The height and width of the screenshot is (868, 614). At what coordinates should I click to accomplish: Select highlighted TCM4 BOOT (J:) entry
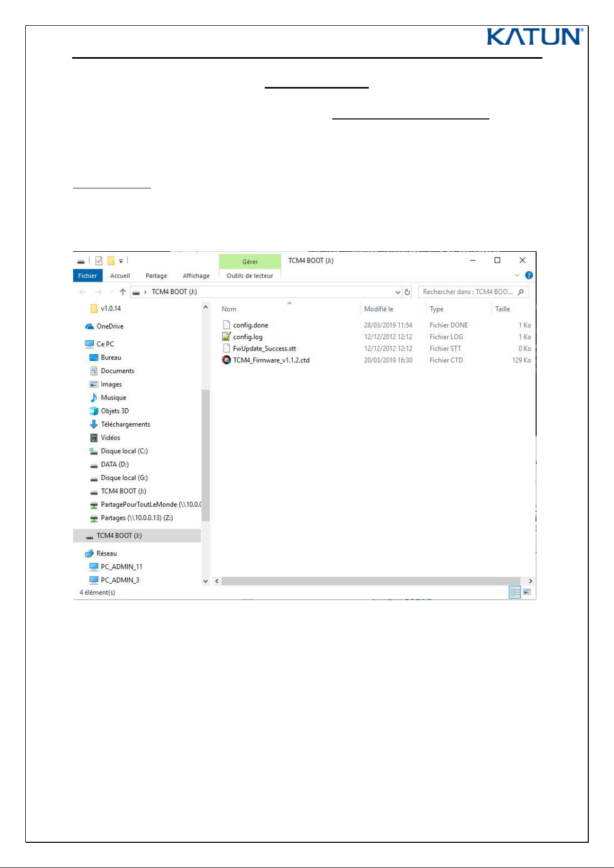click(x=137, y=535)
